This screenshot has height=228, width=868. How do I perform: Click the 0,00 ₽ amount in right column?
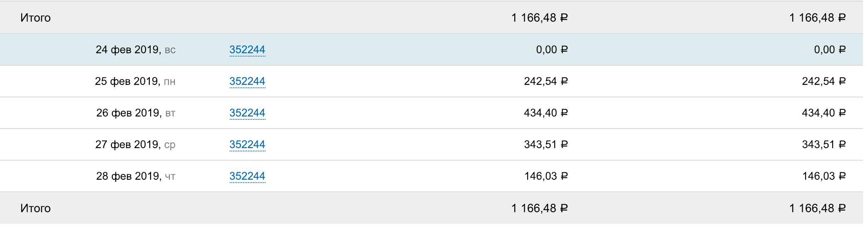click(830, 50)
